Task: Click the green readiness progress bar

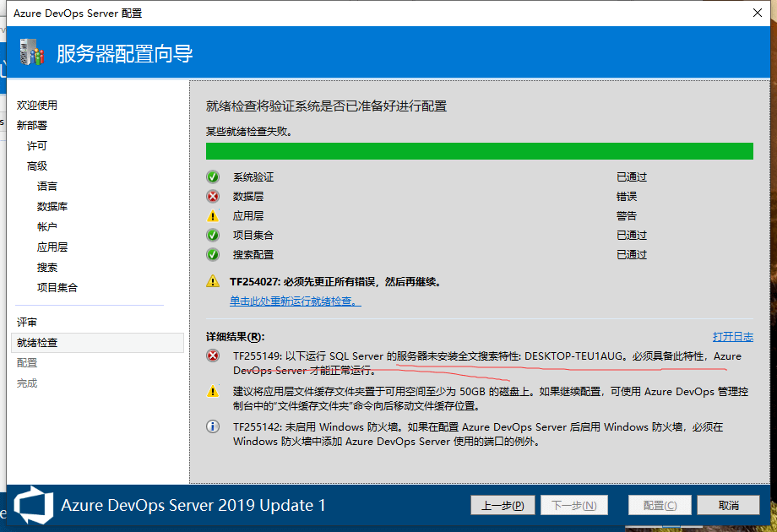Action: [479, 151]
